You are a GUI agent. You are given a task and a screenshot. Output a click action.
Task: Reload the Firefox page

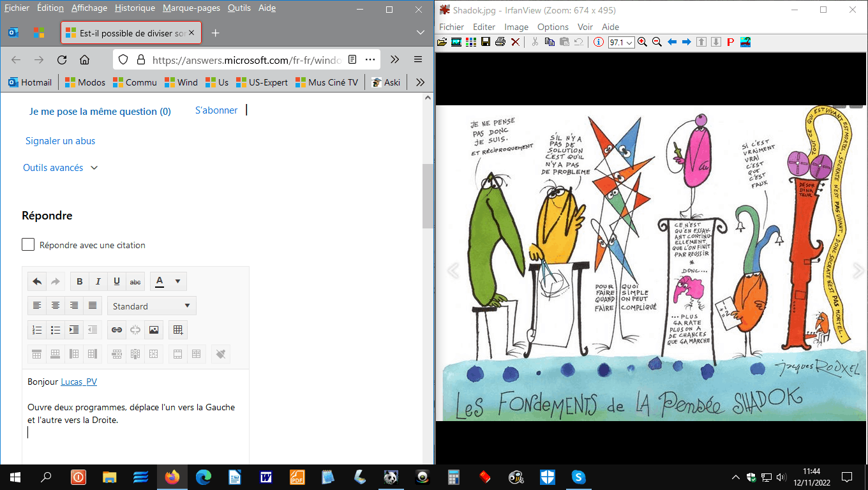[x=62, y=60]
